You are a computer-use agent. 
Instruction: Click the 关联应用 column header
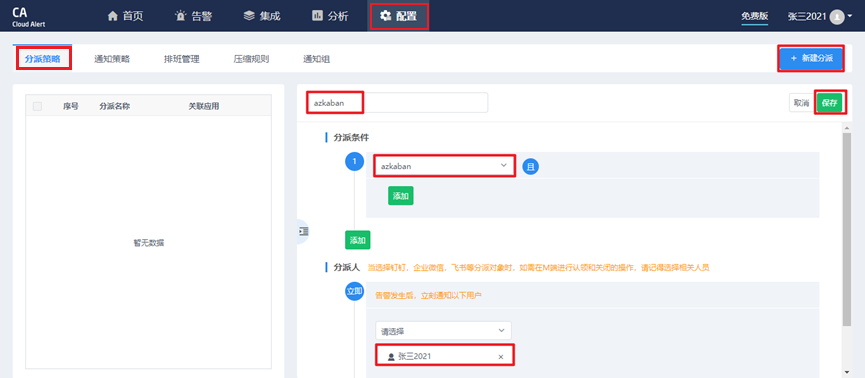[x=204, y=107]
